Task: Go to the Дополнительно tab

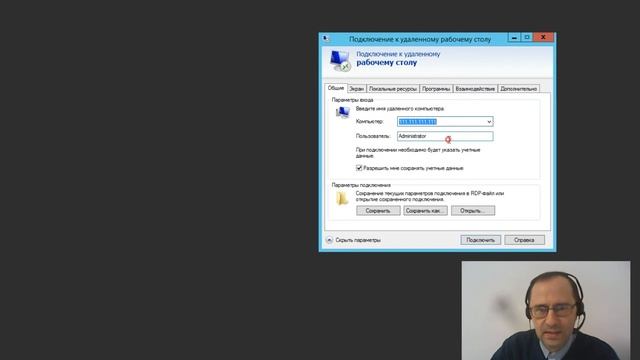Action: coord(518,89)
